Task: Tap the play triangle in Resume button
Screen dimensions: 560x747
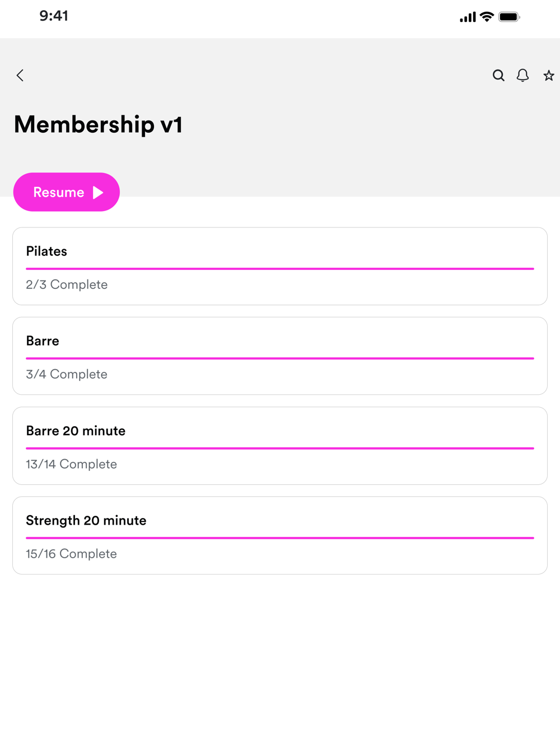Action: point(99,193)
